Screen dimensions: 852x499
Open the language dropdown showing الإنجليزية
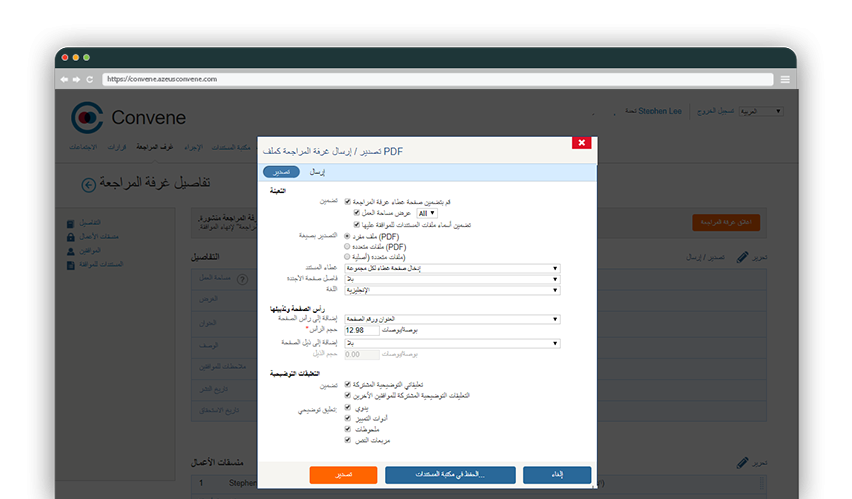(x=452, y=290)
